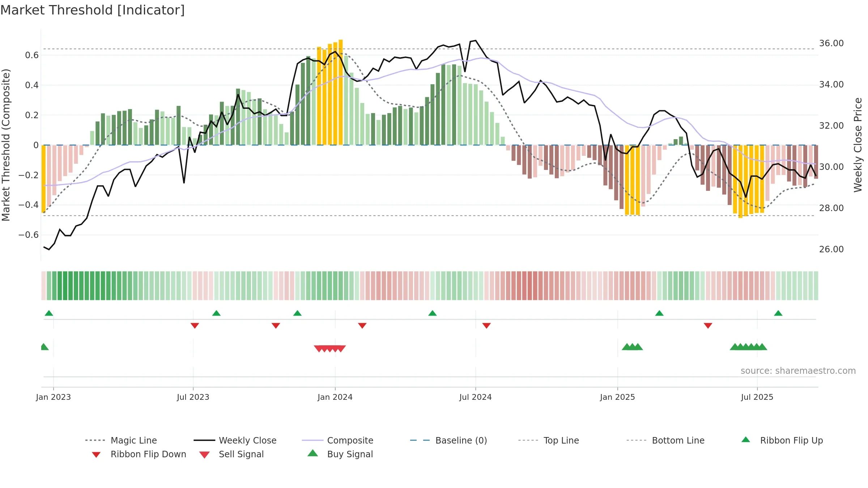868x488 pixels.
Task: Toggle the Weekly Close legend entry
Action: point(235,440)
